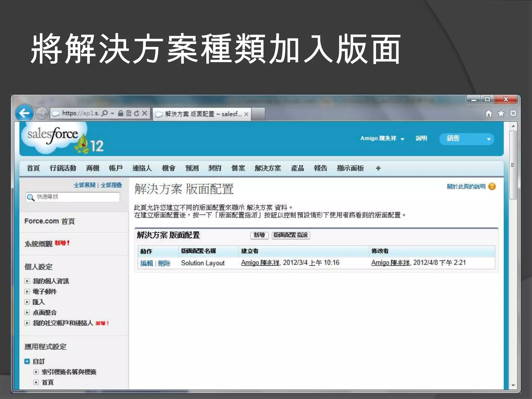Collapse the 自訂 tree node
Image resolution: width=532 pixels, height=399 pixels.
[27, 362]
